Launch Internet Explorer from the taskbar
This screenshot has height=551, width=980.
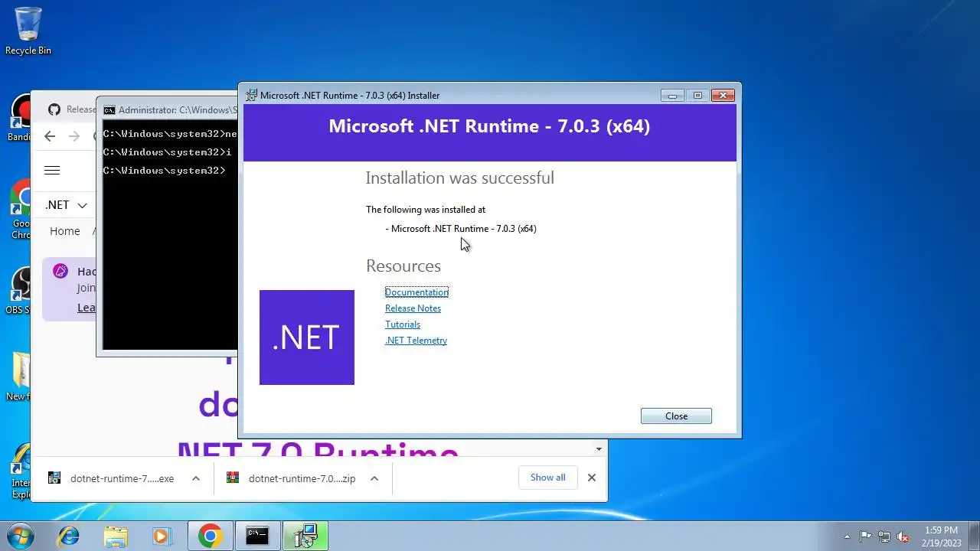tap(69, 536)
